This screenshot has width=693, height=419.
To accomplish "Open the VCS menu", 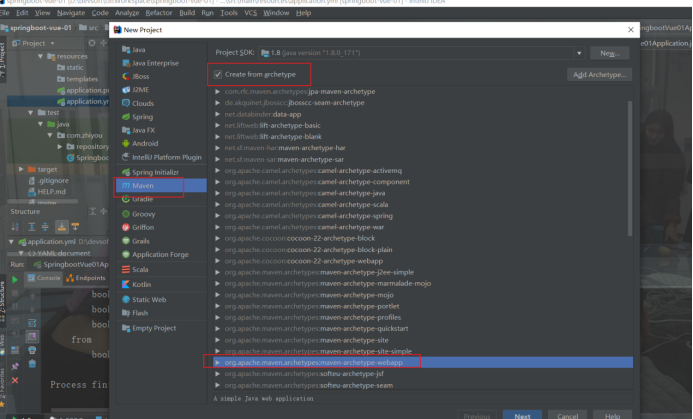I will tap(251, 13).
